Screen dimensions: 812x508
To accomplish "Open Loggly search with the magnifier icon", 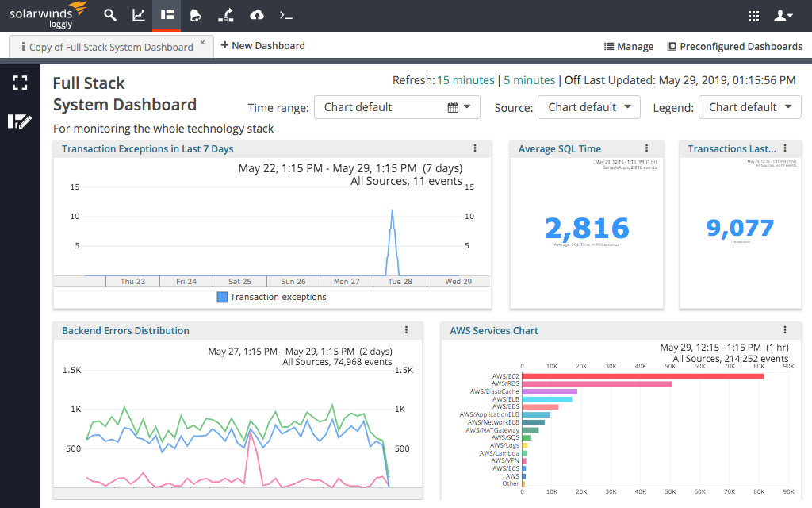I will point(109,15).
